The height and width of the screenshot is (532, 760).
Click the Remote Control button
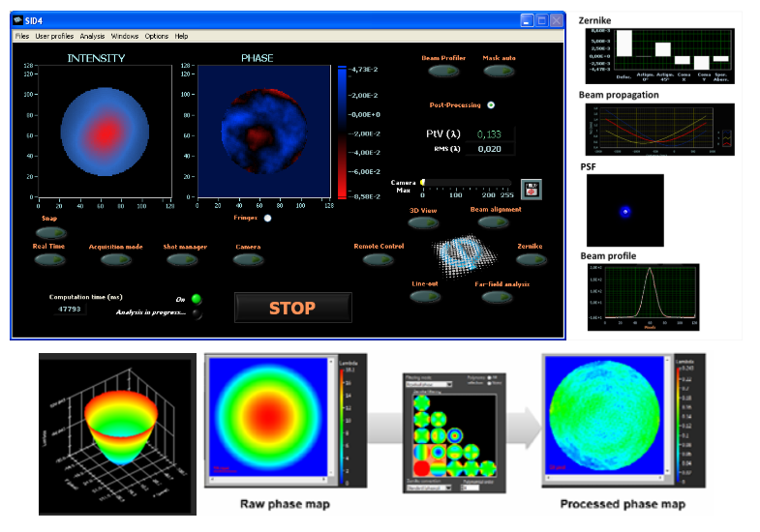click(x=379, y=260)
